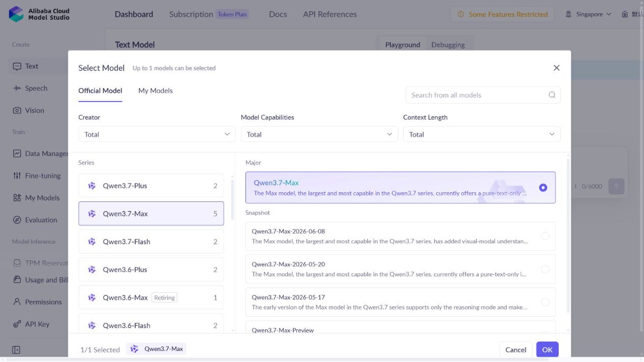Screen dimensions: 644x362
Task: Click the Qwen icon in the selected model chip
Action: point(134,349)
